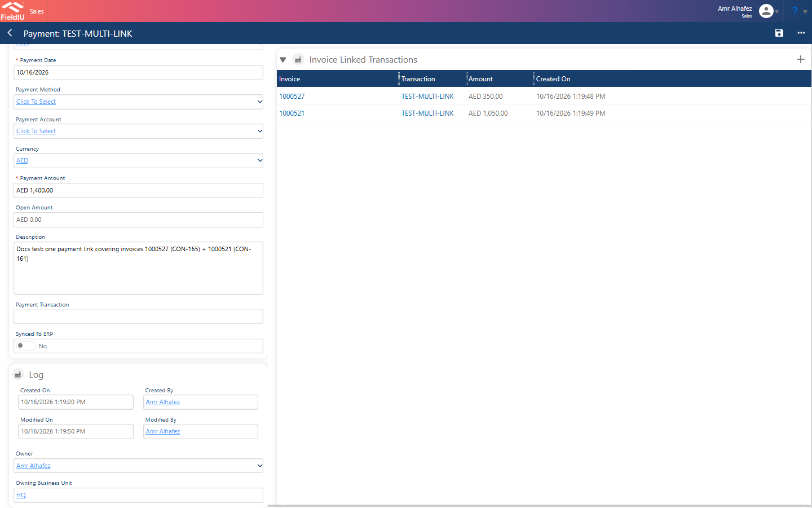Viewport: 812px width, 508px height.
Task: Click the amount AED 350.00 cell
Action: (x=486, y=97)
